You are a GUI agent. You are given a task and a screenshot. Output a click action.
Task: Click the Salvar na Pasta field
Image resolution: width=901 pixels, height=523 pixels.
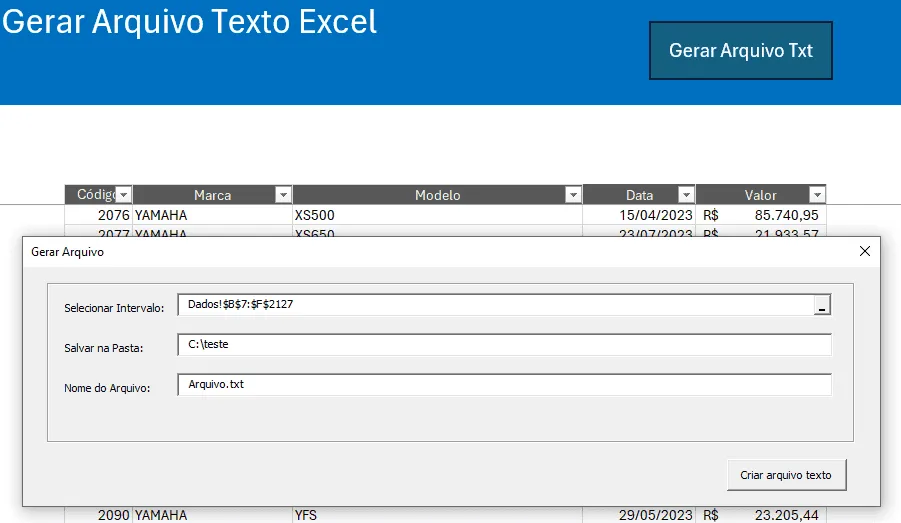tap(505, 345)
